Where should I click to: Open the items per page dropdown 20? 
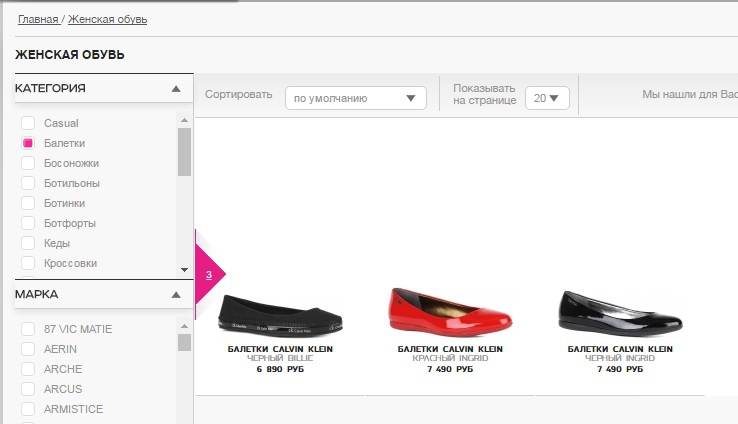pyautogui.click(x=547, y=98)
